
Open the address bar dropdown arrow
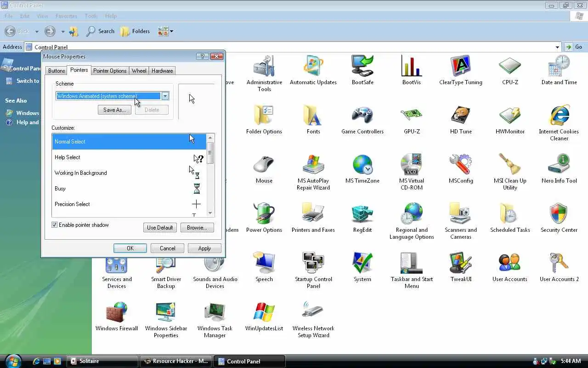(x=558, y=47)
